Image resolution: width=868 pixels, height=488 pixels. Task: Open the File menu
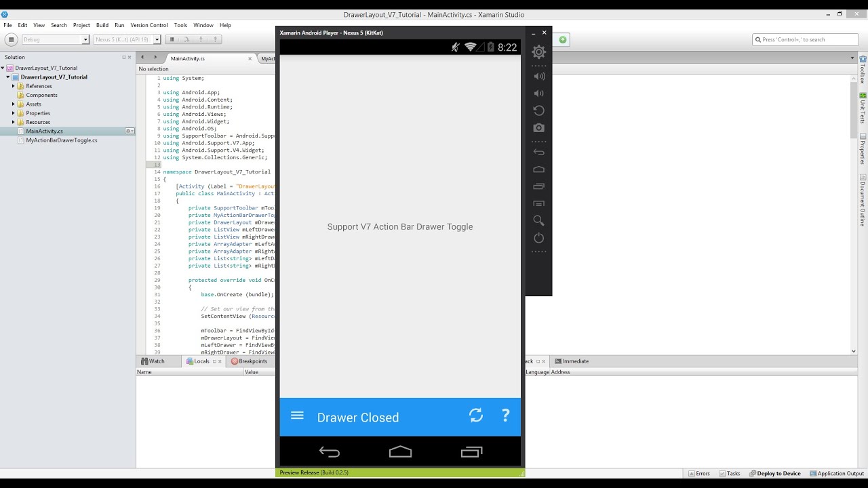[x=7, y=25]
